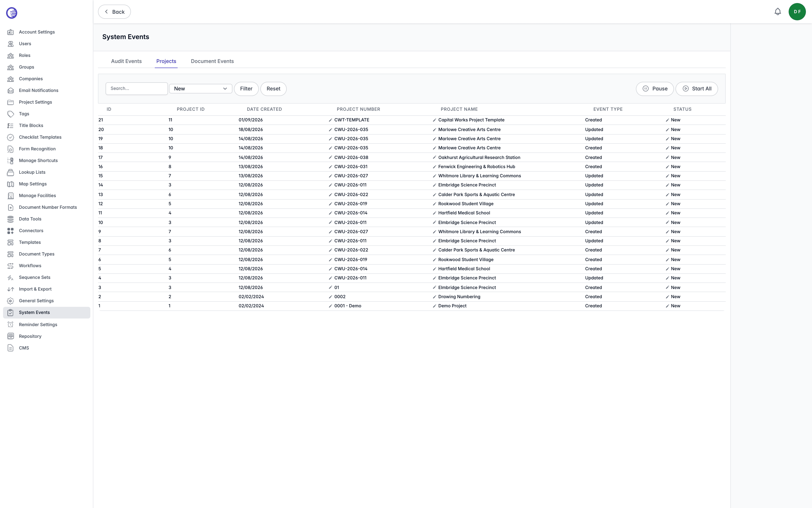Click project number CWU-2026-031
The width and height of the screenshot is (812, 508).
click(351, 167)
